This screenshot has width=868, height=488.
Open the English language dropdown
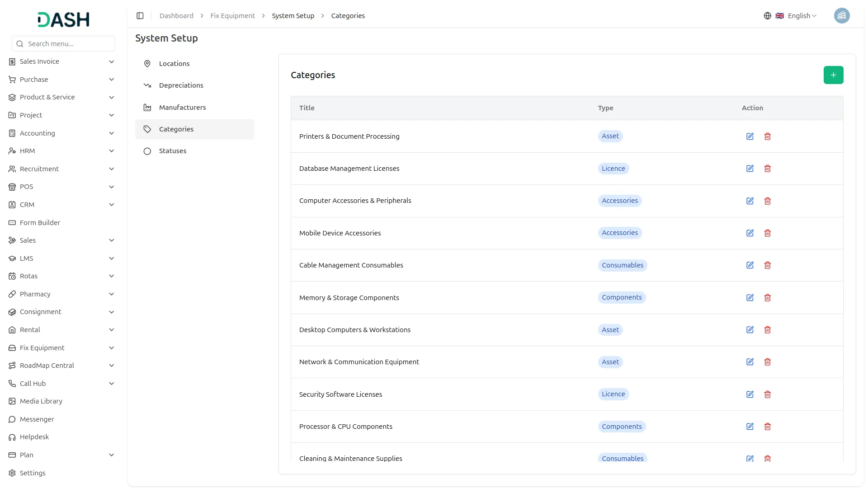tap(802, 16)
